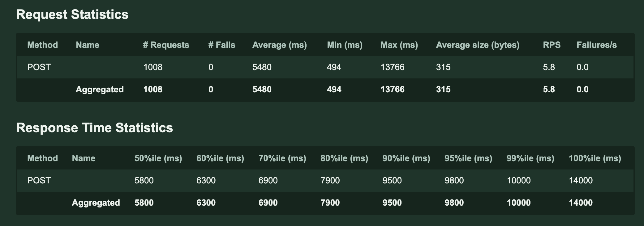Click the Response Time Statistics heading

(94, 128)
